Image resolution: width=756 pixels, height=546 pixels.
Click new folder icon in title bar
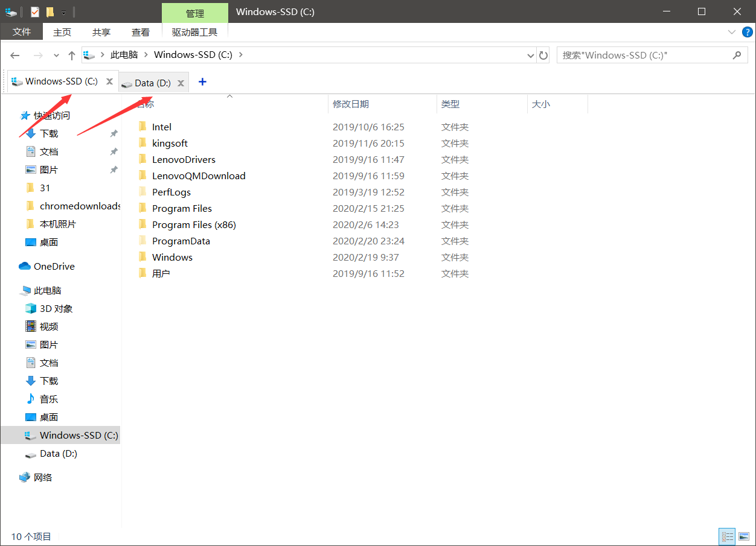click(x=50, y=11)
